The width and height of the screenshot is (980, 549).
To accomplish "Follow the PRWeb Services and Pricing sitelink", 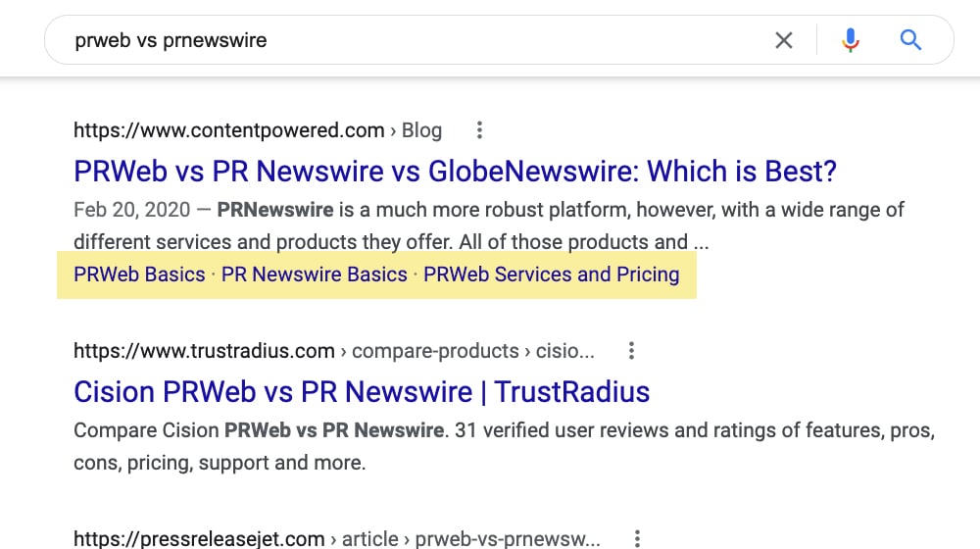I will [551, 274].
